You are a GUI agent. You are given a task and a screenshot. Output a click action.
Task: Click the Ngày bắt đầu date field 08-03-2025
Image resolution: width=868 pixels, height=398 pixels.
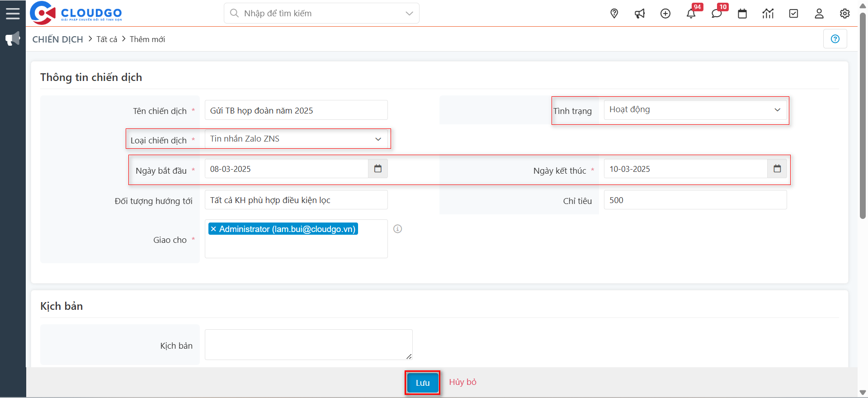coord(287,169)
